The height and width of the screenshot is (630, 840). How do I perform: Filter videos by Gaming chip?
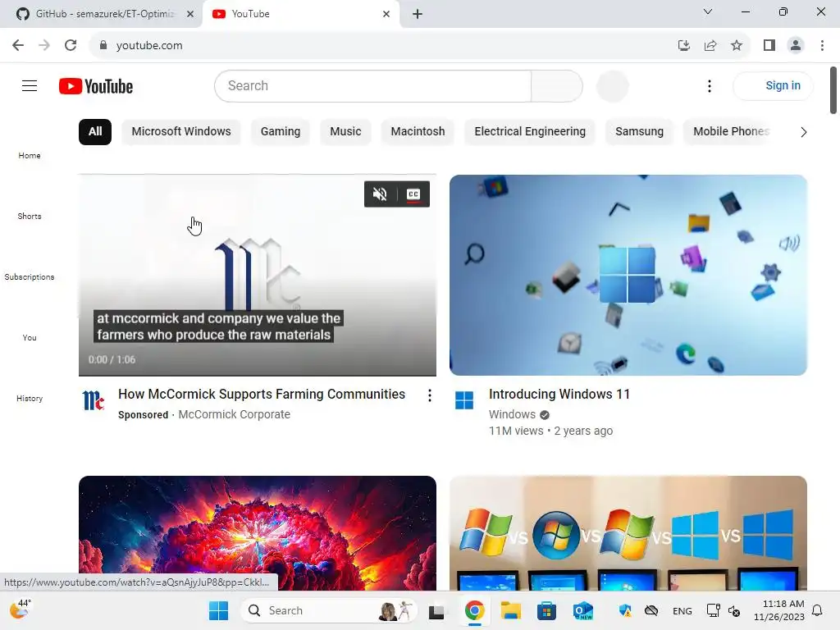click(x=281, y=132)
